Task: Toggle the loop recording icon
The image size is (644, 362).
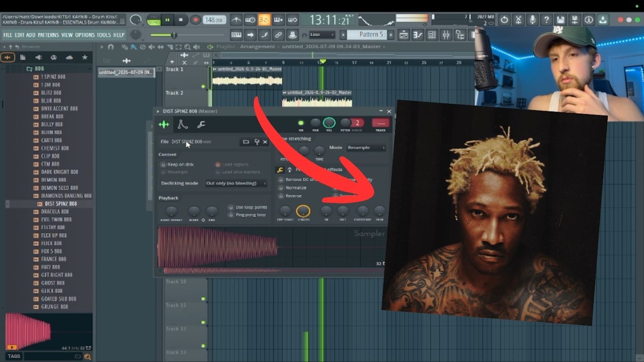Action: point(292,20)
